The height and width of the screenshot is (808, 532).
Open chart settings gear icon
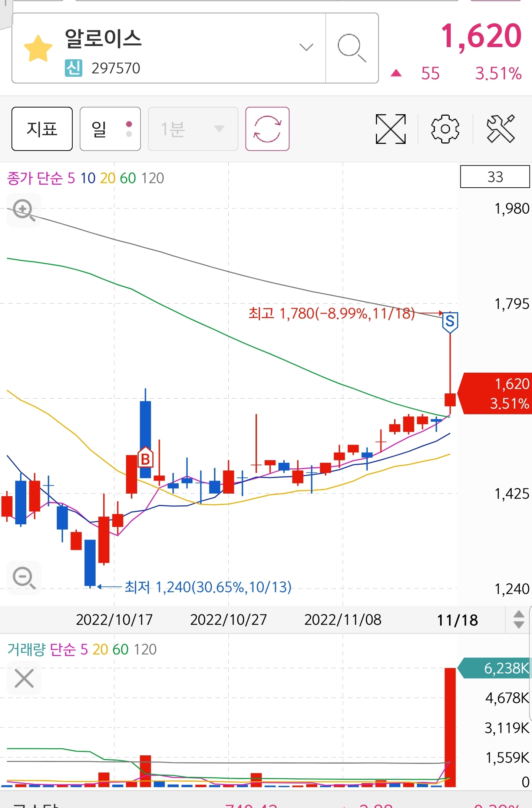(x=445, y=129)
